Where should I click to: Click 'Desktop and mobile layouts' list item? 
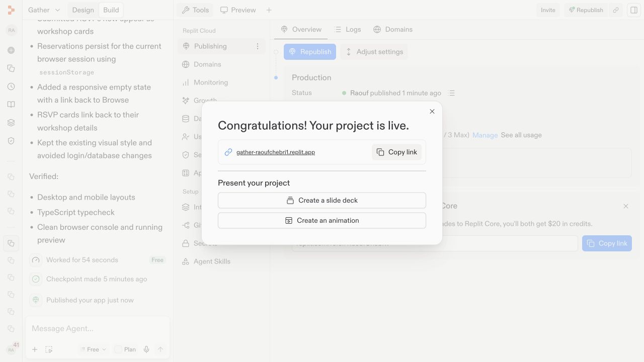tap(86, 197)
